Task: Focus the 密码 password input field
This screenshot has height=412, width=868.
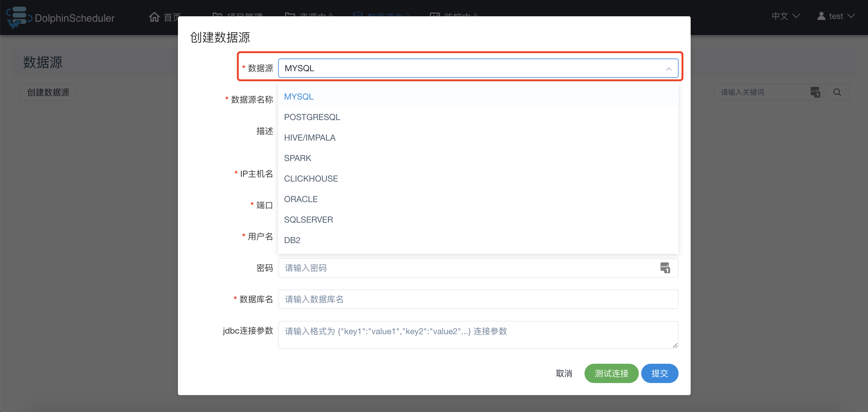Action: [478, 268]
